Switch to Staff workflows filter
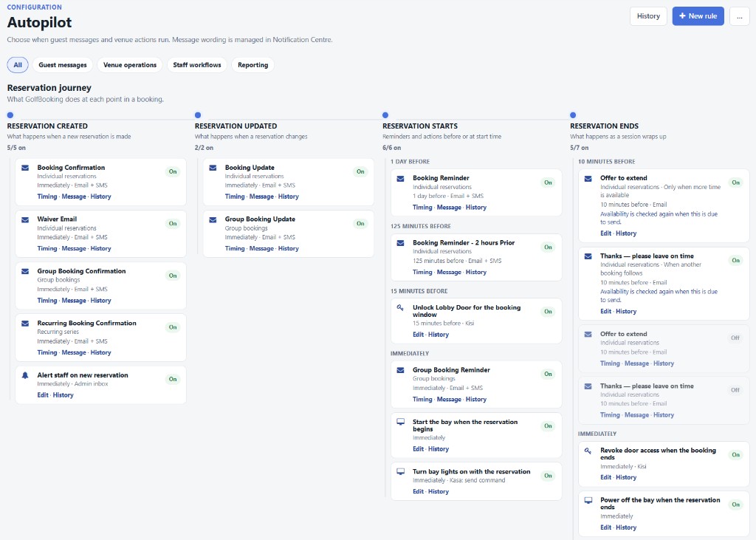The height and width of the screenshot is (540, 756). click(x=196, y=65)
